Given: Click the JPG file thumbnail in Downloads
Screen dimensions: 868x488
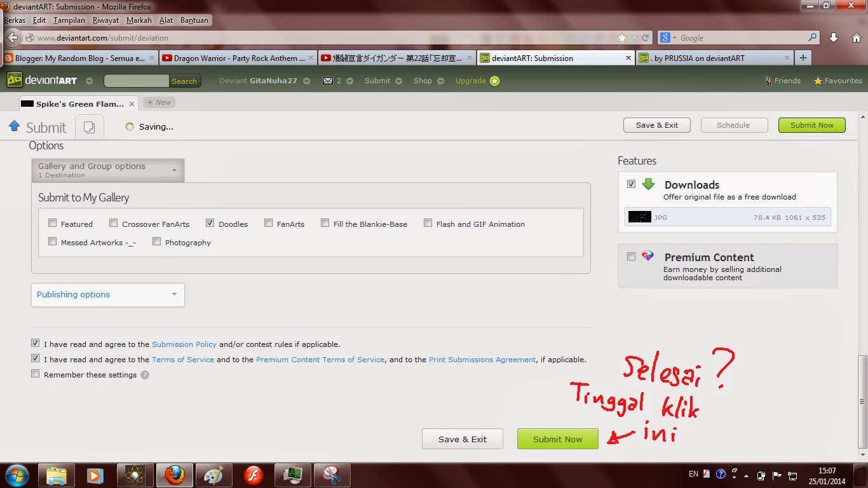Looking at the screenshot, I should coord(640,217).
